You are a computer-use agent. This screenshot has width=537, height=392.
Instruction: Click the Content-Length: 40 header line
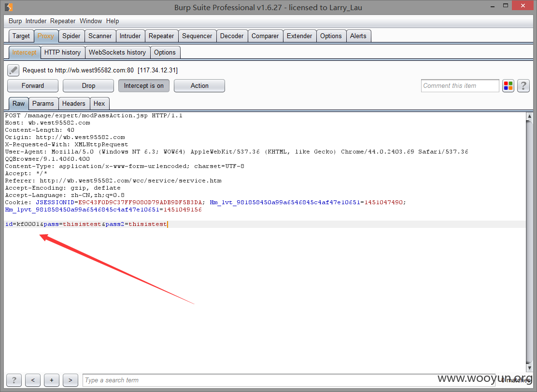(x=40, y=130)
